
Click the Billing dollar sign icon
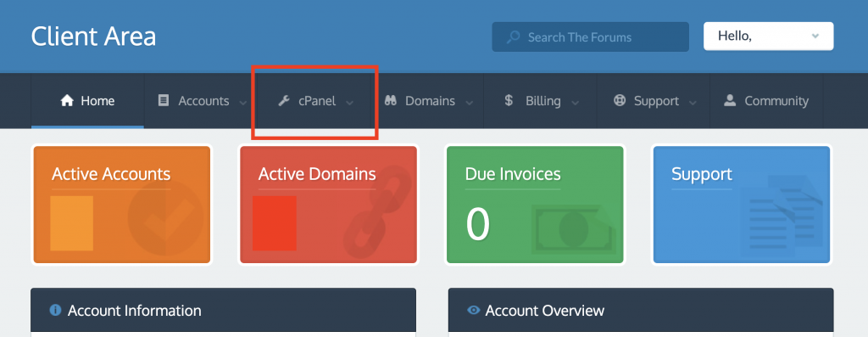pos(509,100)
